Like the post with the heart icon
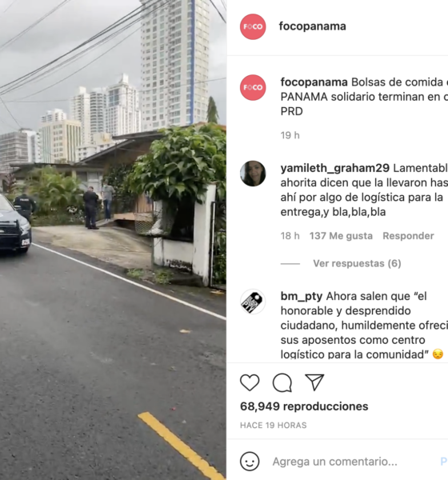448x480 pixels. click(250, 382)
